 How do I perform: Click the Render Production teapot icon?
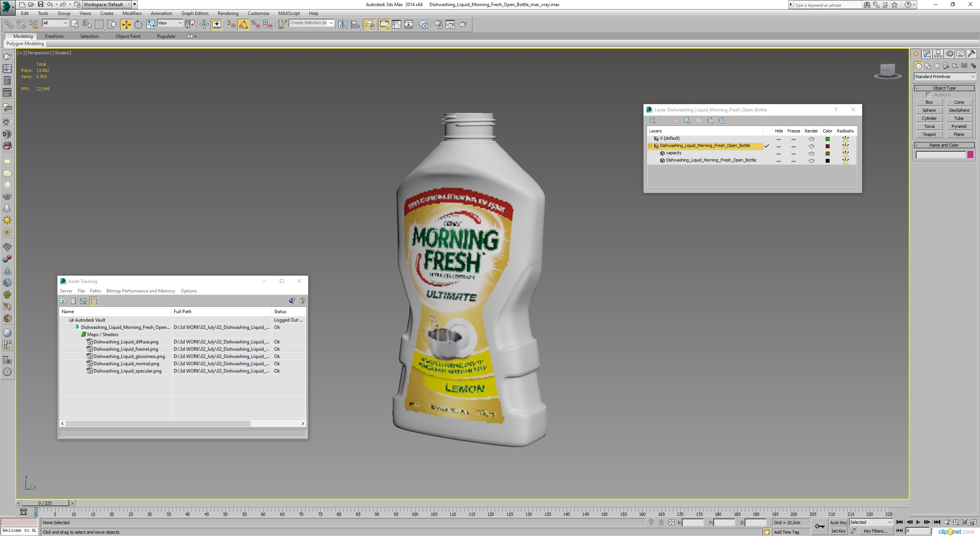(x=463, y=25)
